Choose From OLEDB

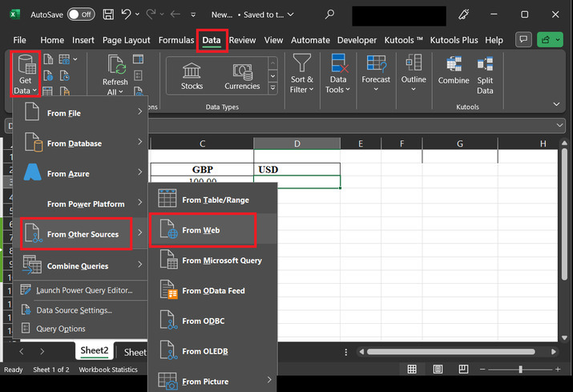[x=212, y=350]
